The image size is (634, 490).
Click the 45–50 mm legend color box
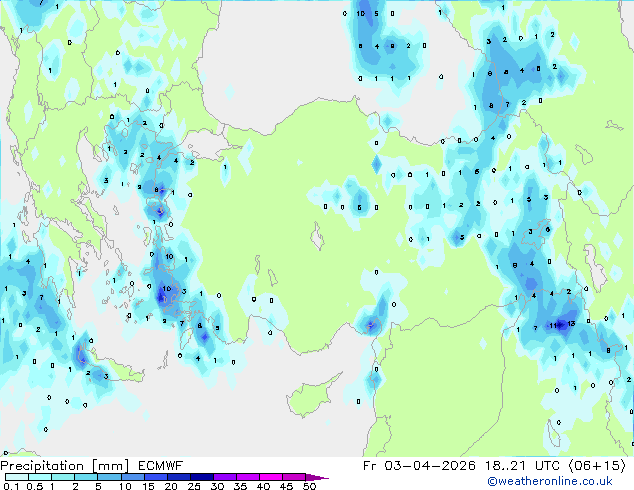[x=294, y=477]
